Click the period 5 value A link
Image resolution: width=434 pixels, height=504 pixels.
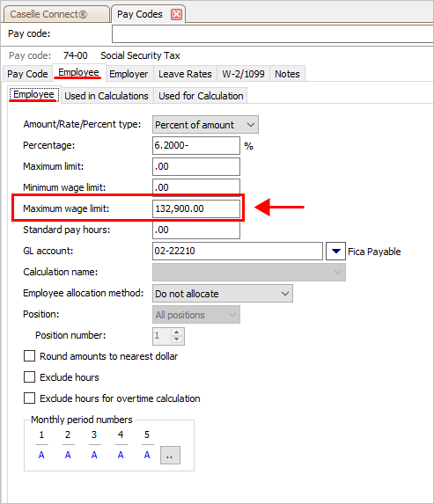pos(147,455)
